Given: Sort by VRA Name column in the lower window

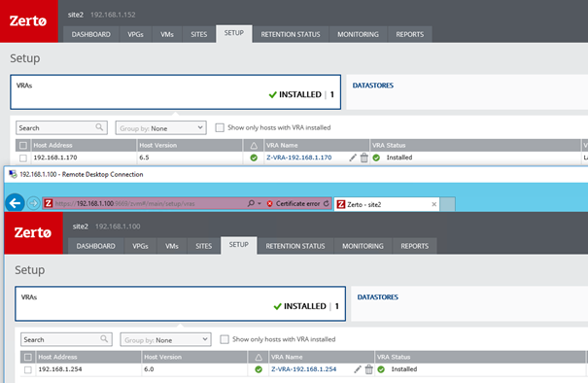Looking at the screenshot, I should [x=322, y=357].
